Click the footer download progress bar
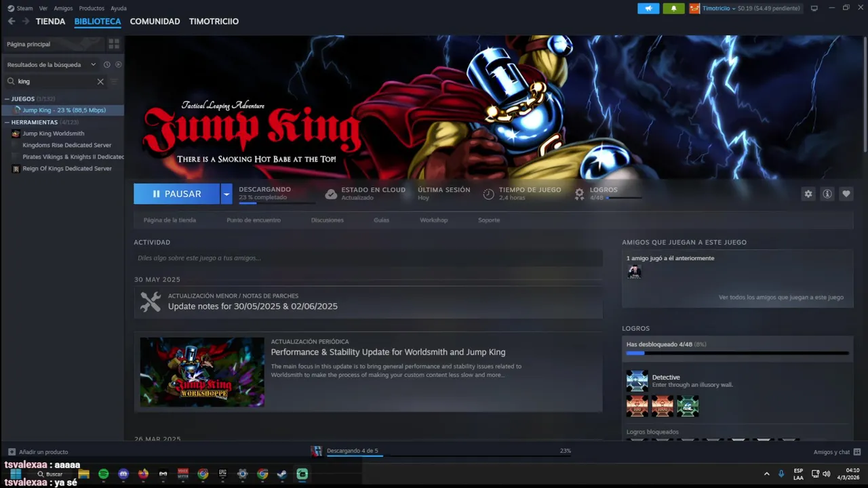The height and width of the screenshot is (488, 868). click(449, 455)
